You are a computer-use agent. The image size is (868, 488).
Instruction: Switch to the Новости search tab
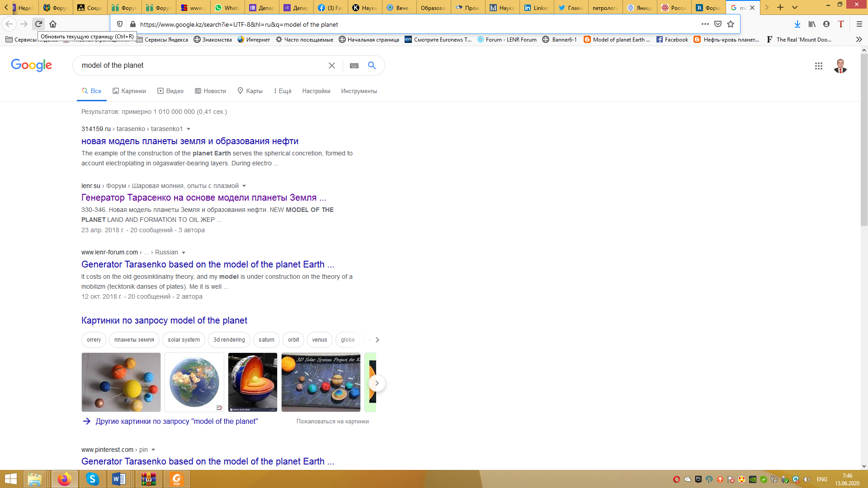tap(210, 91)
